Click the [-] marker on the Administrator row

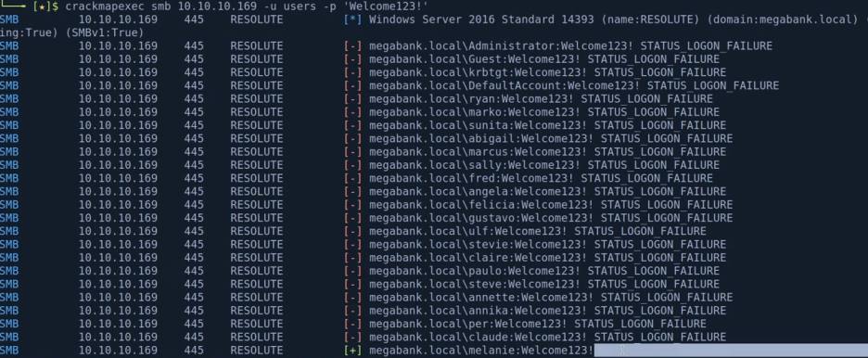[352, 46]
